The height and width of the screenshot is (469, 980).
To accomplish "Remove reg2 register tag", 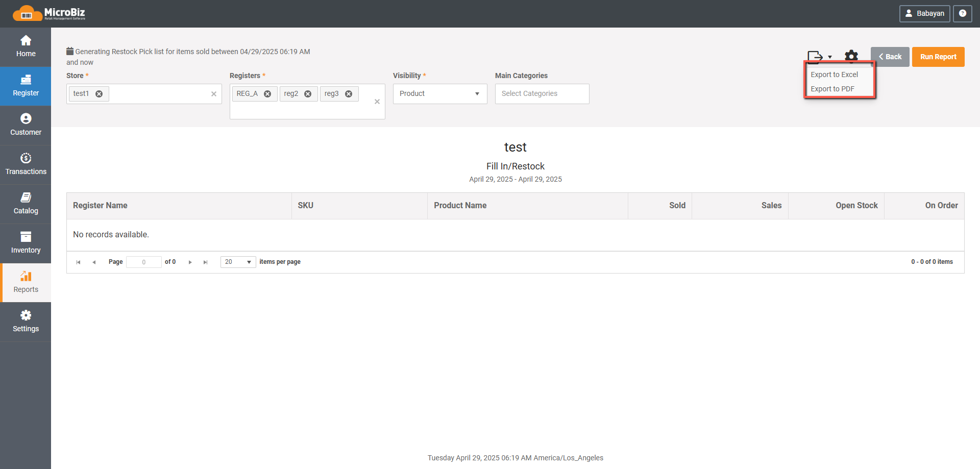I will 308,94.
